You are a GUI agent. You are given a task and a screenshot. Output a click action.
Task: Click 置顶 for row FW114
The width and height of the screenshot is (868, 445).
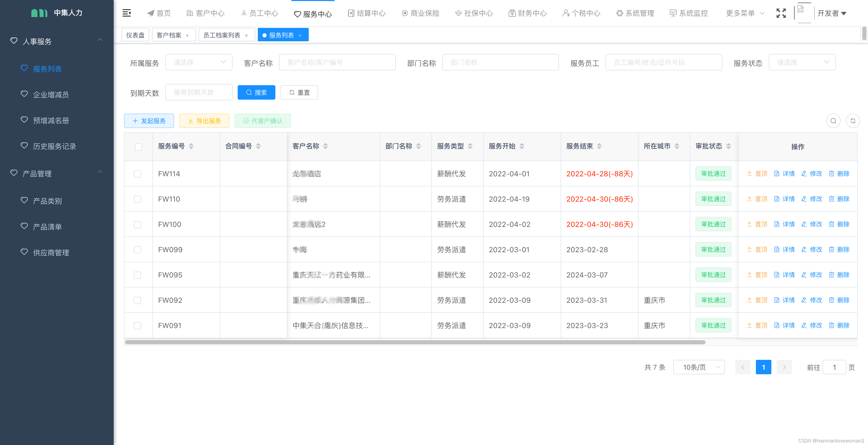click(x=757, y=174)
